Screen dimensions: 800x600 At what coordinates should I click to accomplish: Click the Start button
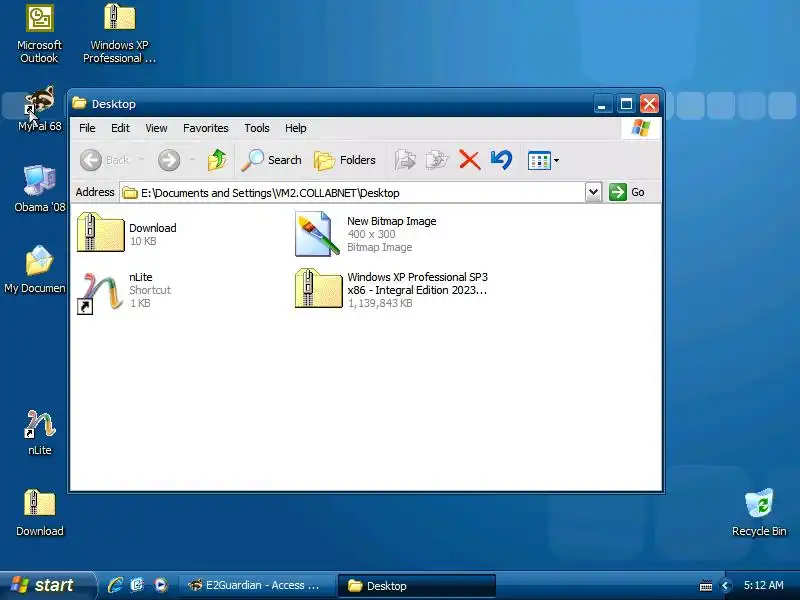(47, 585)
